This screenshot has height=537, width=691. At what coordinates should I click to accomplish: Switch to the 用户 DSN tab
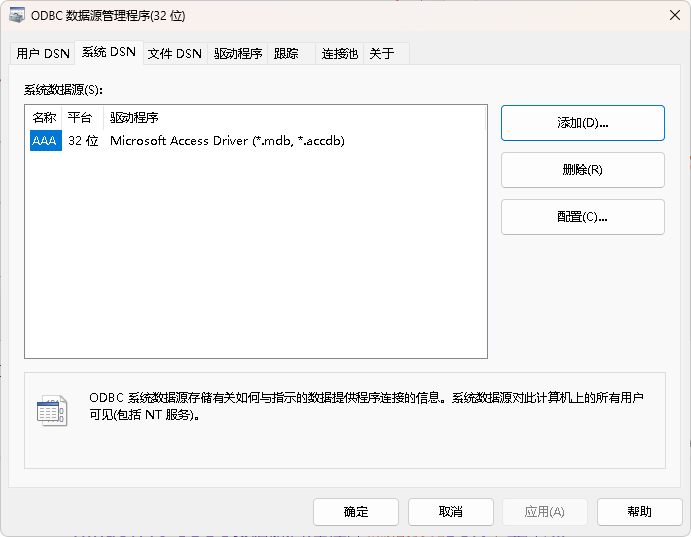41,54
